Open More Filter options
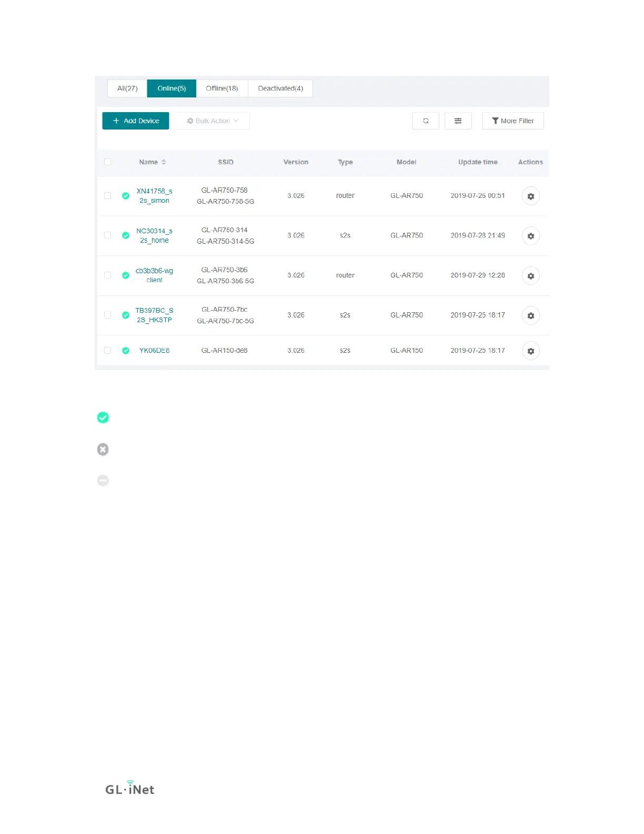 click(x=512, y=121)
